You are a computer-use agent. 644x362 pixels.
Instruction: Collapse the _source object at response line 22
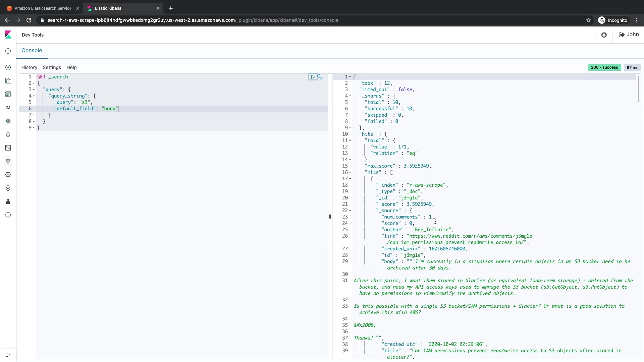(350, 210)
